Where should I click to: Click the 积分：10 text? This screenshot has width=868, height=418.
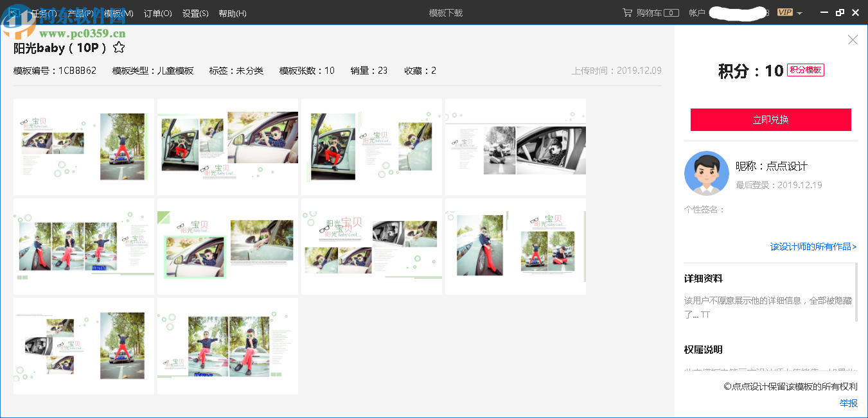pyautogui.click(x=750, y=71)
